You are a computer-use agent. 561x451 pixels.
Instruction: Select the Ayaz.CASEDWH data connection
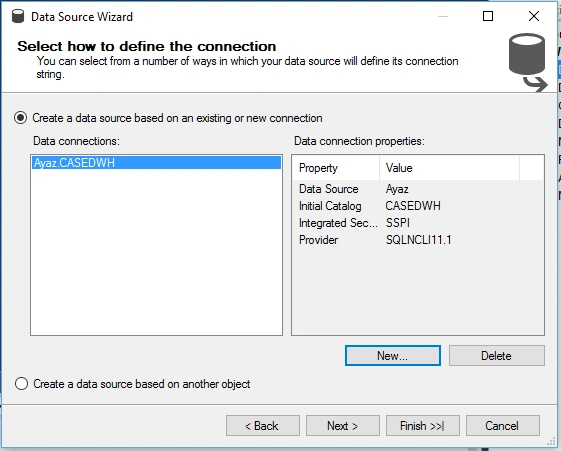click(156, 163)
